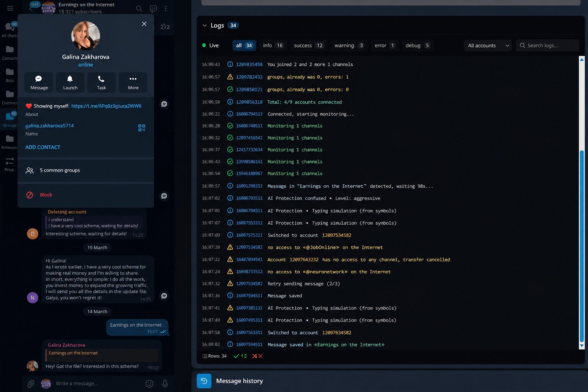Focus the Write a message field
The width and height of the screenshot is (588, 392).
click(98, 383)
